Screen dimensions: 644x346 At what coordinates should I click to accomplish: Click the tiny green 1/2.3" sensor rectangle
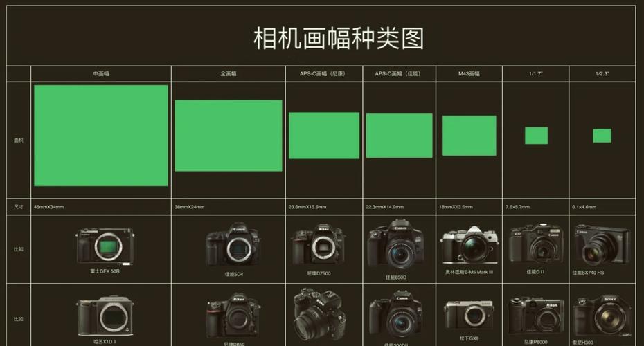602,136
